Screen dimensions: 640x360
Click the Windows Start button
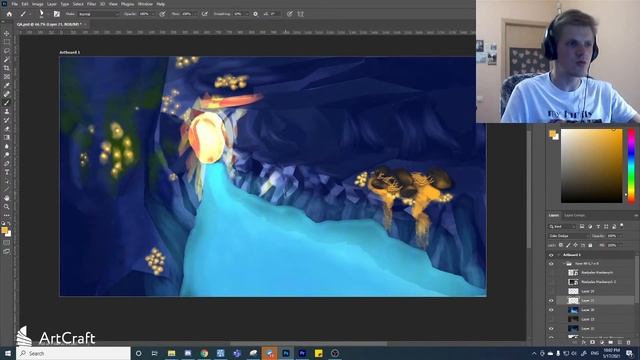pos(7,353)
